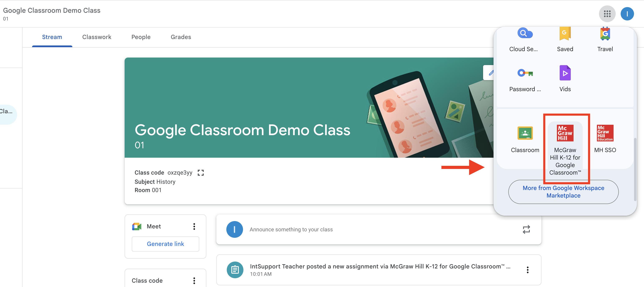This screenshot has height=287, width=644.
Task: Launch the Google Vids app
Action: coord(565,79)
